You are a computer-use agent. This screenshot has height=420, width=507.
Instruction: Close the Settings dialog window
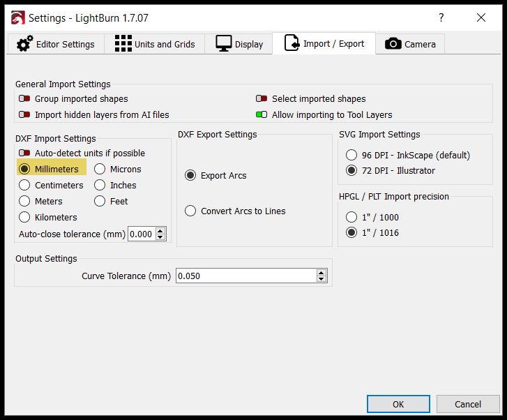[x=481, y=17]
